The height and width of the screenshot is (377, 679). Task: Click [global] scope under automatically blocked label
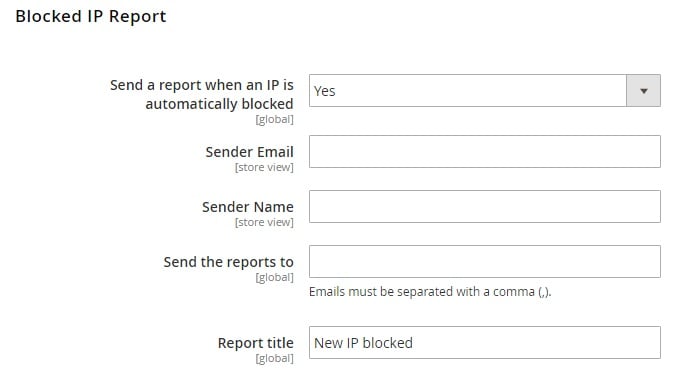click(x=275, y=119)
